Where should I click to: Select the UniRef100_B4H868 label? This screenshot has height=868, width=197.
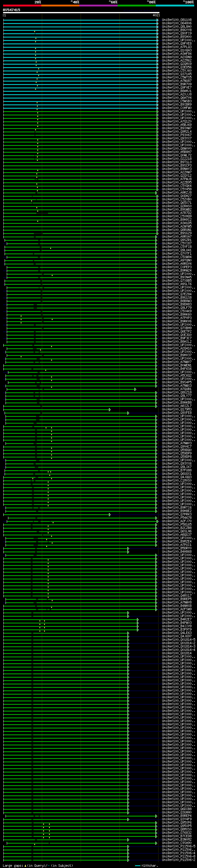[177, 551]
